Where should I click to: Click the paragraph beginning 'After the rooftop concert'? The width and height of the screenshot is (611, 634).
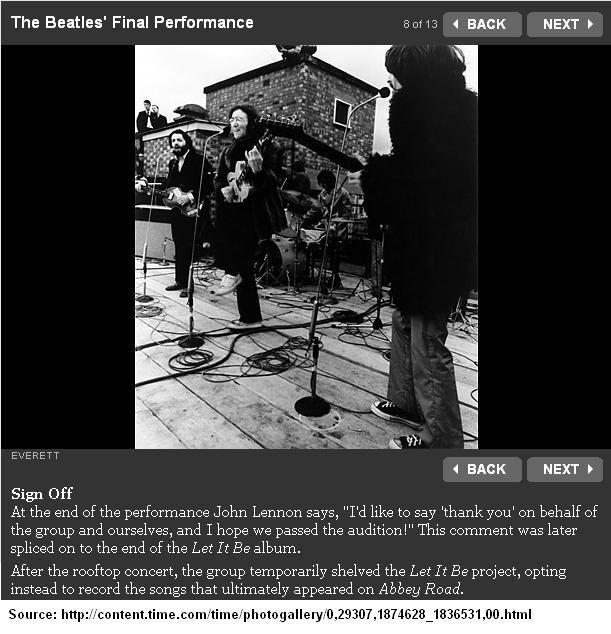point(289,580)
